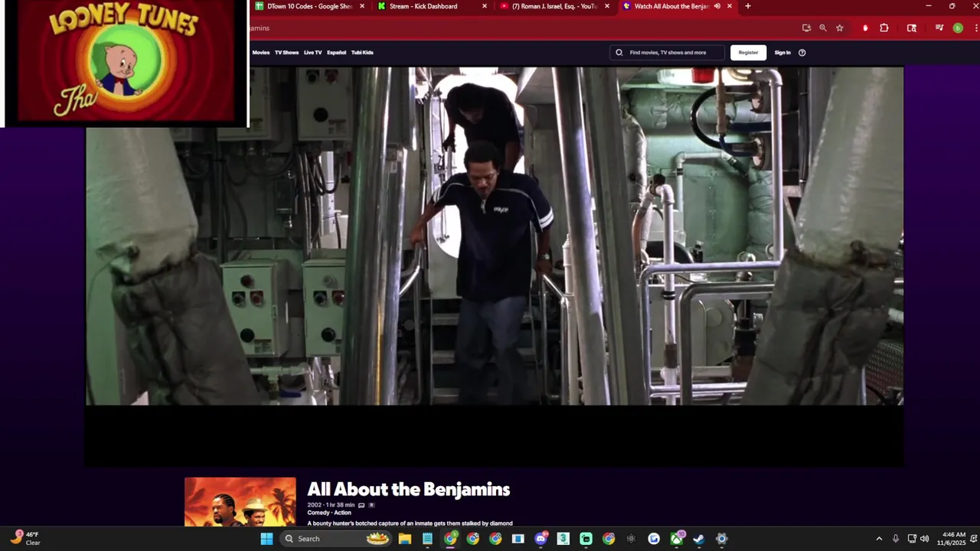The image size is (980, 551).
Task: Open Live TV in Tubi navigation
Action: pyautogui.click(x=312, y=53)
